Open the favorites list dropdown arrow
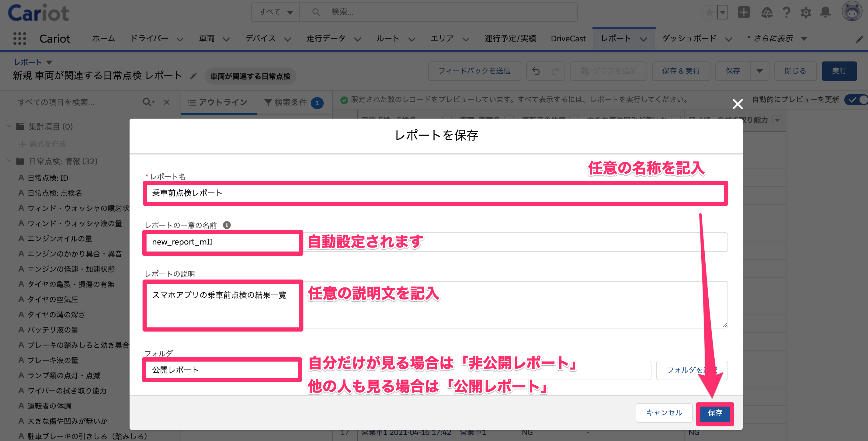 click(722, 12)
